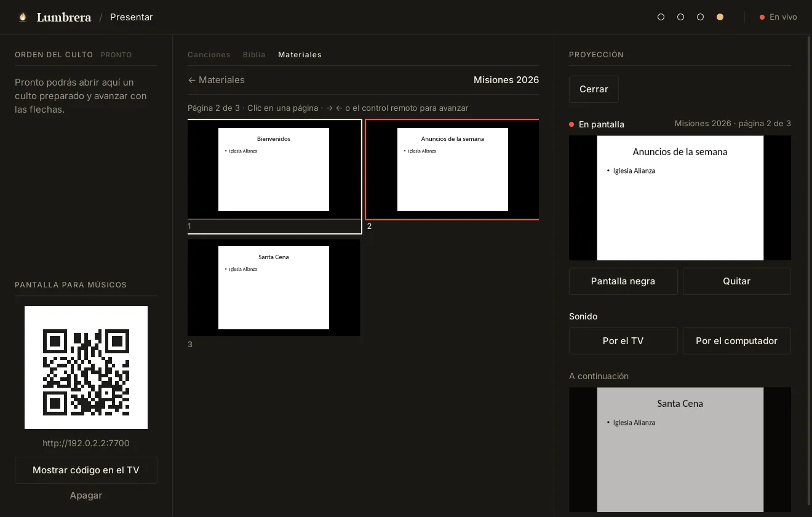Click the PROYECCIÓN panel heading
The width and height of the screenshot is (812, 517).
point(596,55)
